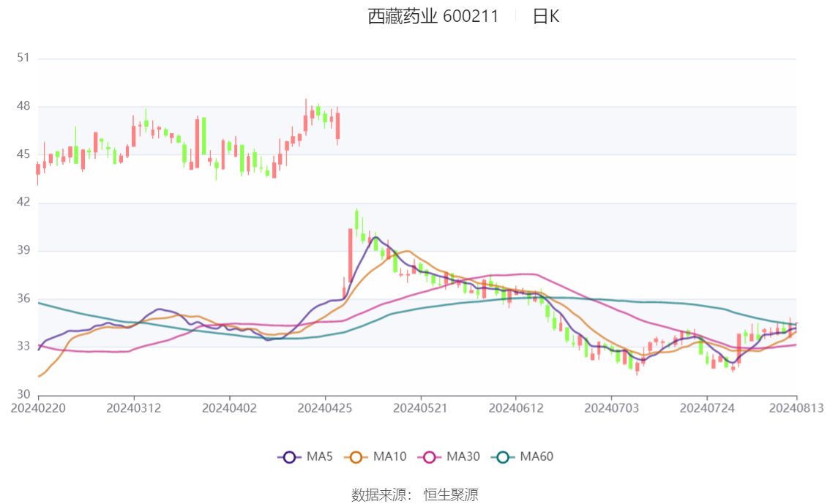This screenshot has width=830, height=504.
Task: Click the data source text 数据来源: 恒生聚源
Action: click(x=415, y=495)
